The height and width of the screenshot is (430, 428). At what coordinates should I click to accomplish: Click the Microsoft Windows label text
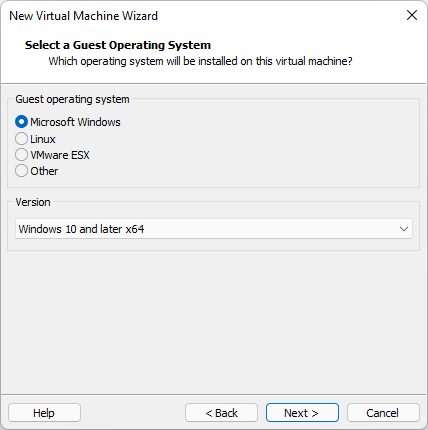75,122
